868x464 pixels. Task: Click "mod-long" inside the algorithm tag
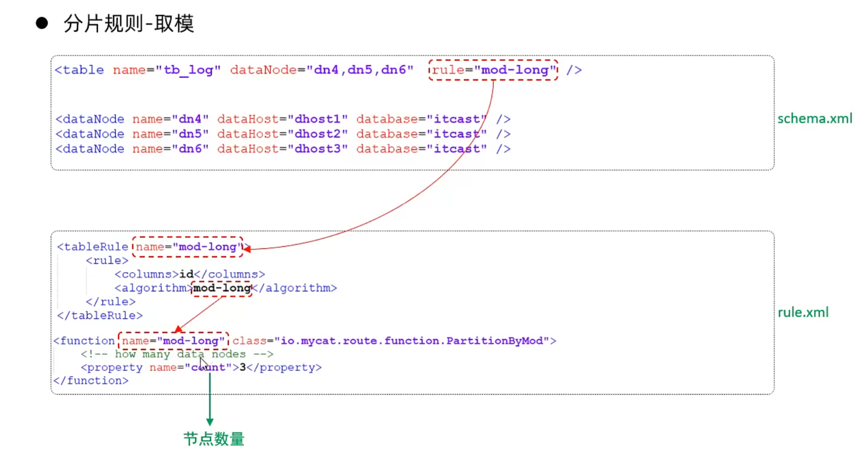pos(222,288)
